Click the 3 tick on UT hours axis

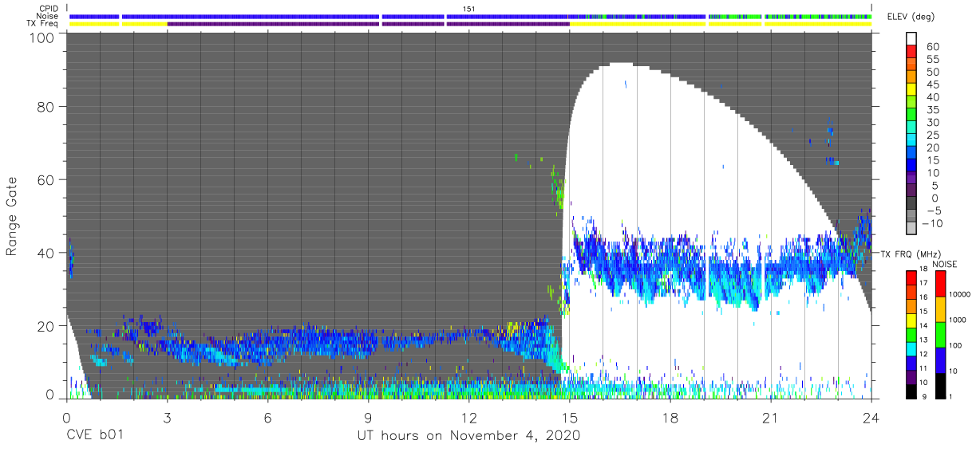167,418
